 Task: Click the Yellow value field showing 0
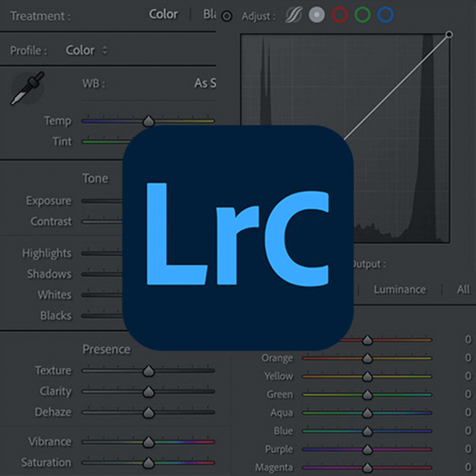point(468,376)
